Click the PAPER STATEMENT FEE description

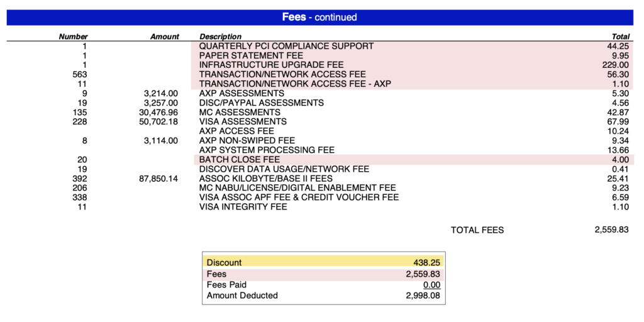[x=251, y=55]
